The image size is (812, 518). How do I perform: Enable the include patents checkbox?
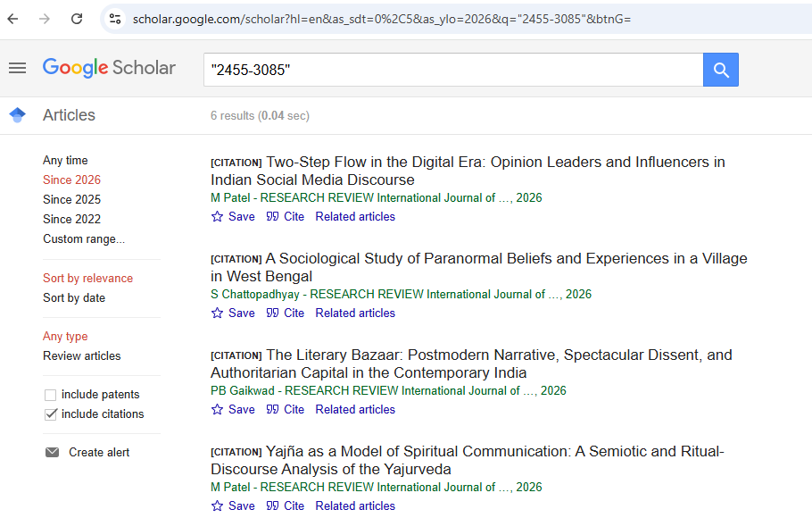[51, 395]
